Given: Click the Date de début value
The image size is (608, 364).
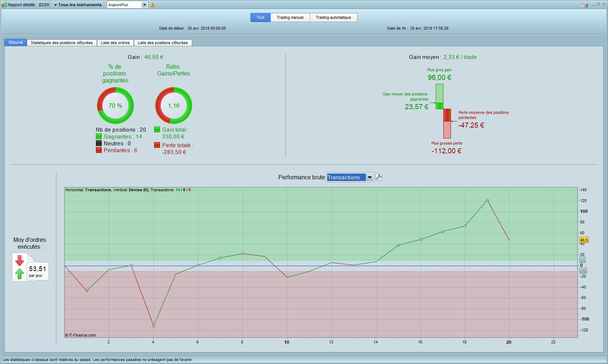Looking at the screenshot, I should point(207,28).
